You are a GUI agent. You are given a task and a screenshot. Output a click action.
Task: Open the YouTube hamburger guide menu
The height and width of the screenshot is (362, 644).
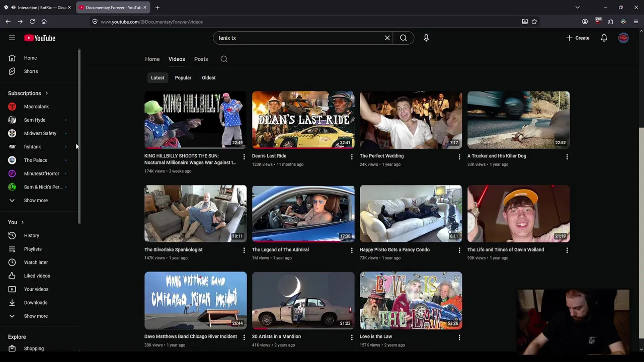coord(12,38)
